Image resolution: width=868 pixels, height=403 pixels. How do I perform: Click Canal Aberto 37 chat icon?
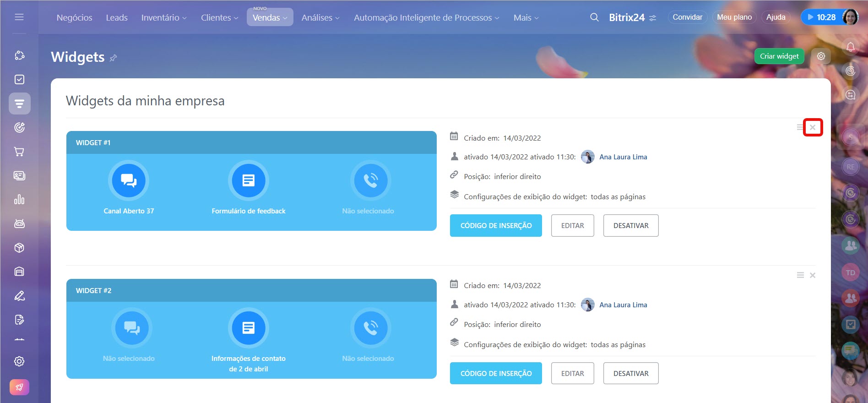[129, 180]
